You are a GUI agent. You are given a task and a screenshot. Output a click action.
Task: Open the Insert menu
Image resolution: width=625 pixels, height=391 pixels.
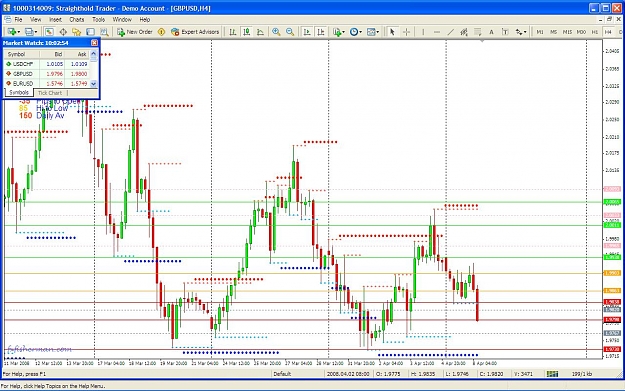coord(55,19)
